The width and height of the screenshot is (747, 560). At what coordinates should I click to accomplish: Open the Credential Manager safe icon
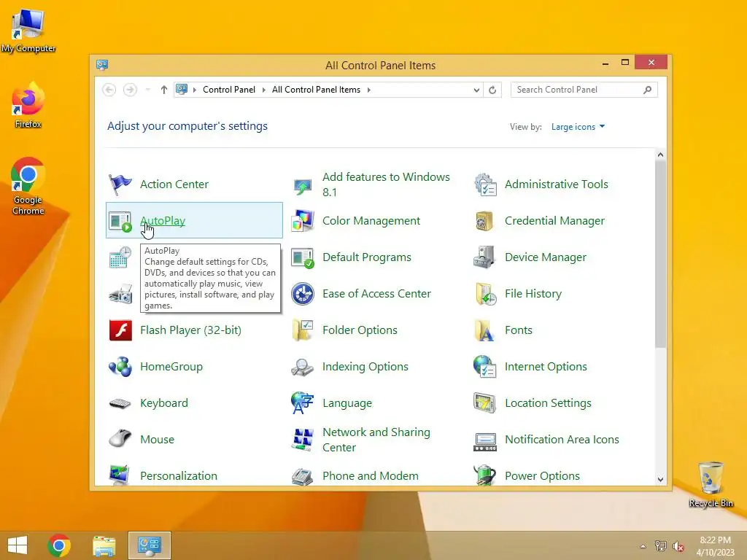tap(485, 221)
